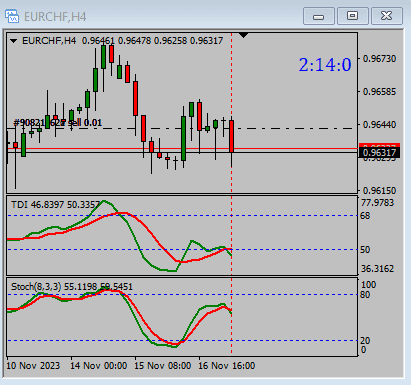Click the 14 Nov 00:00 time axis label
411x385 pixels.
tap(98, 366)
